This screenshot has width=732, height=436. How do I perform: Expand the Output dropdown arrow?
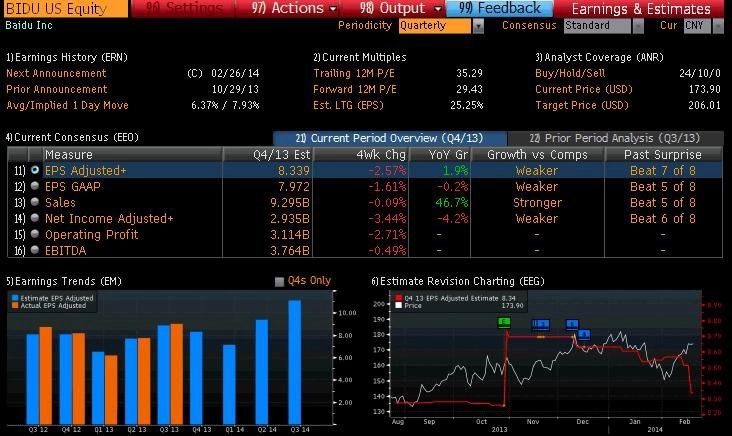437,9
